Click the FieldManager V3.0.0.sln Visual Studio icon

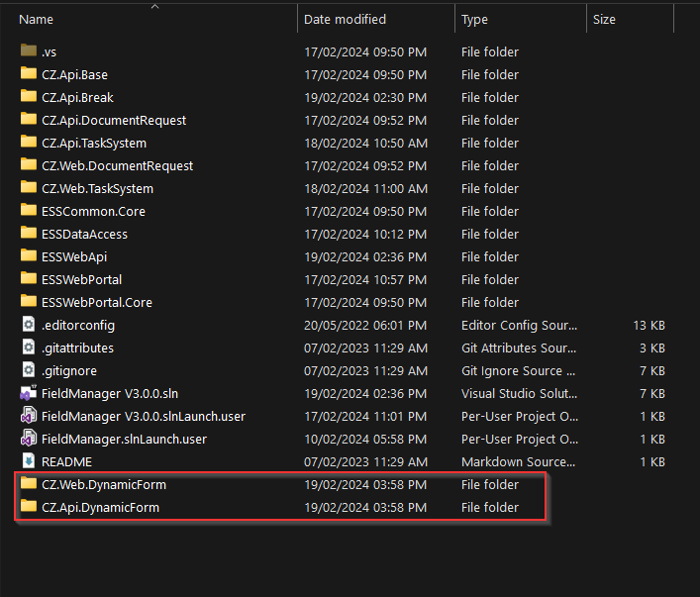[29, 393]
